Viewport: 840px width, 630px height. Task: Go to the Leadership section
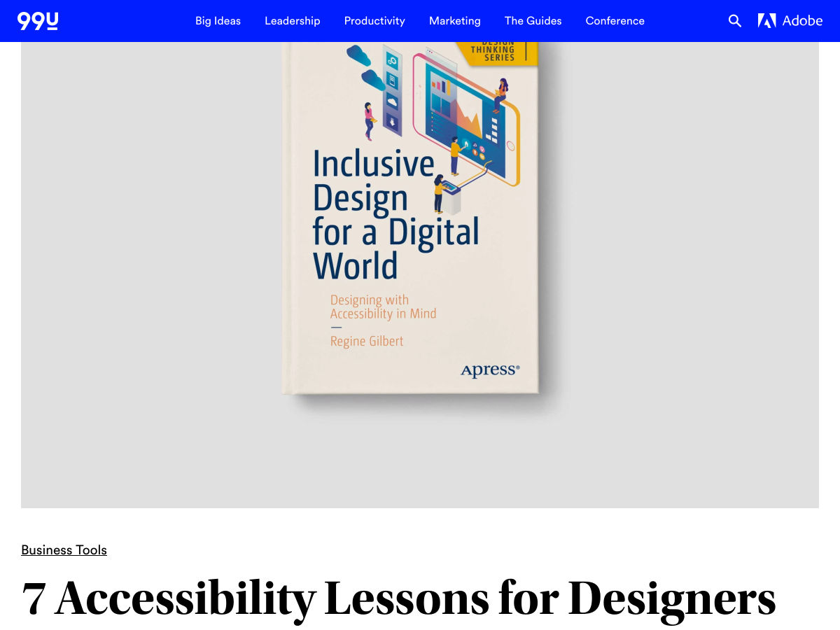(292, 21)
